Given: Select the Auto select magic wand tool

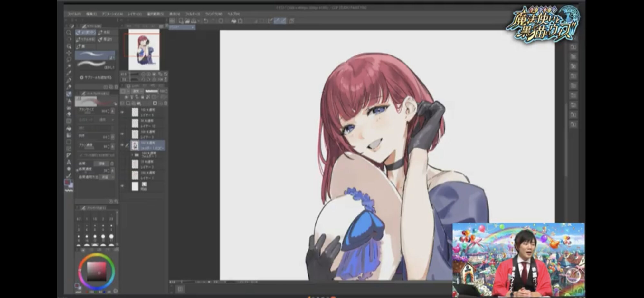Looking at the screenshot, I should click(x=69, y=66).
